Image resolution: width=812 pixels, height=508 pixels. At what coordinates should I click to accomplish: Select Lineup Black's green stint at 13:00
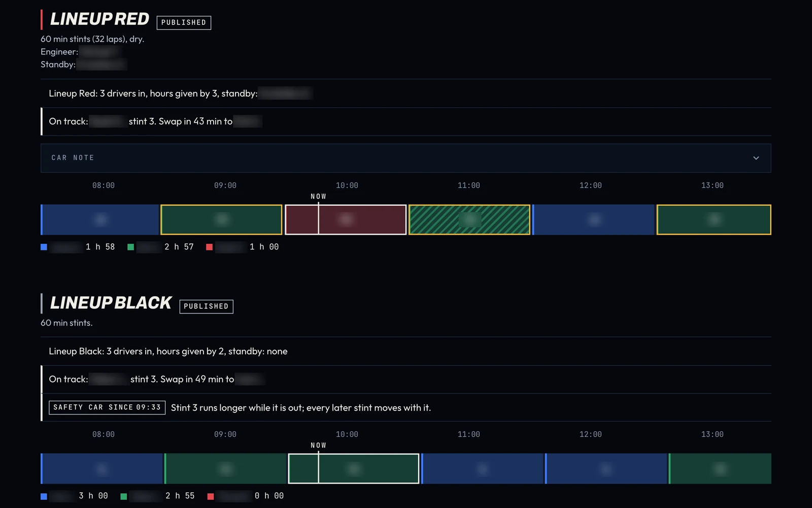pos(720,468)
